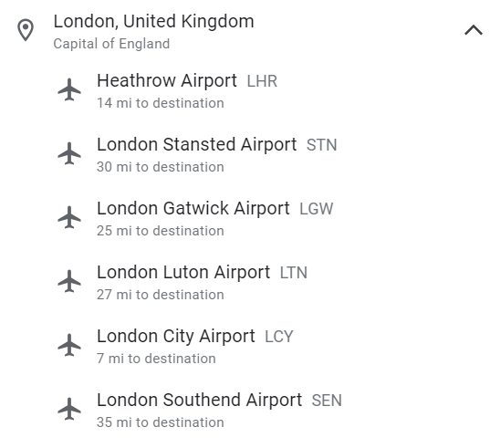This screenshot has height=448, width=490.
Task: Click the airplane icon for London Southend
Action: pos(69,409)
